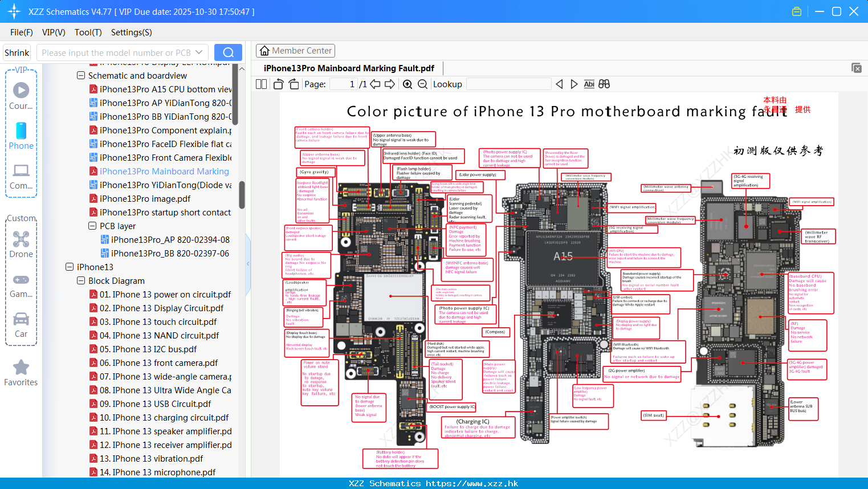Open 01. IPhone 13 power on circuit.pdf
Screen dimensions: 868x489
point(161,294)
